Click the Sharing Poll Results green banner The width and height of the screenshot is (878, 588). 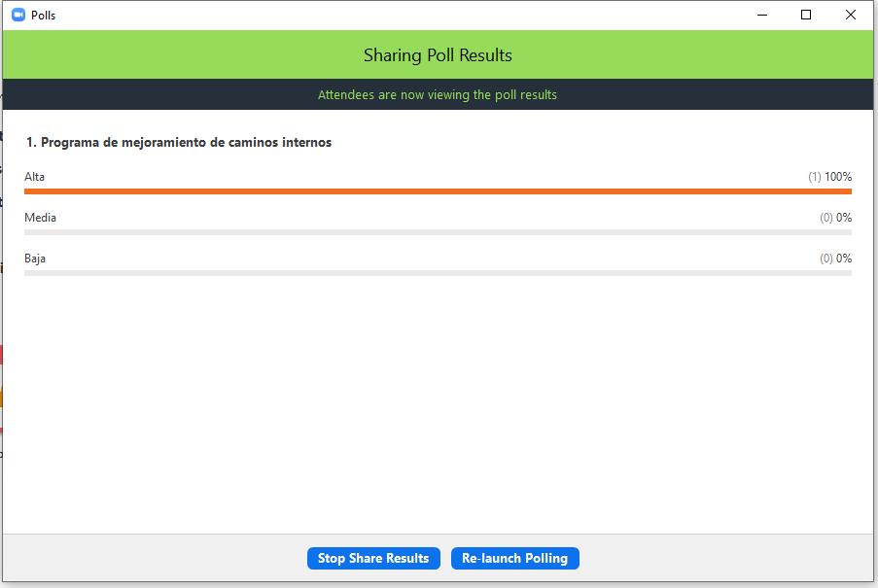pyautogui.click(x=438, y=55)
